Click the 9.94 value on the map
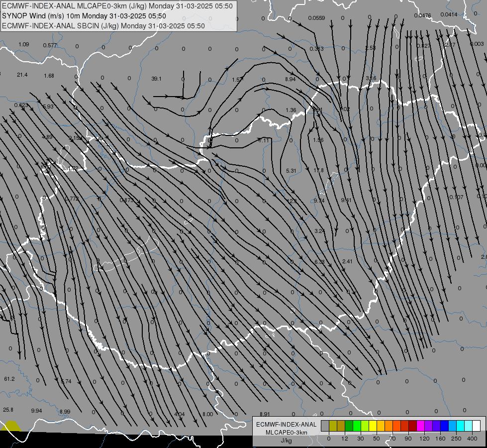Viewport: 487px width, 448px height. [36, 411]
